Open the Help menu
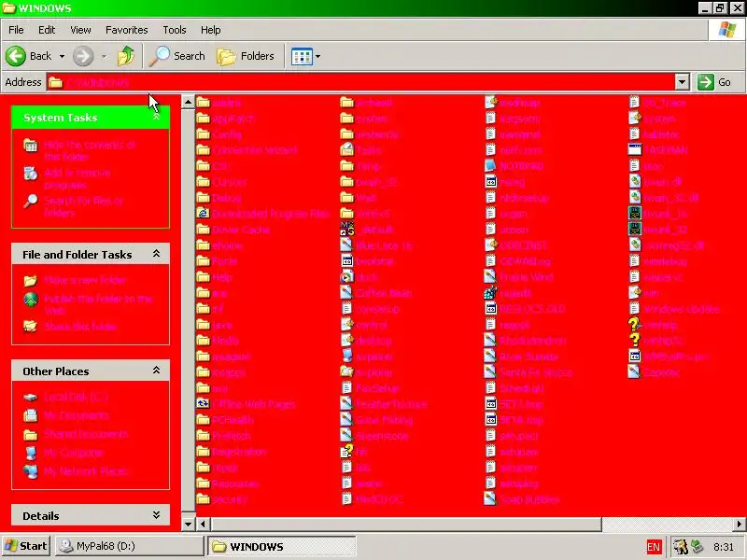 click(210, 30)
